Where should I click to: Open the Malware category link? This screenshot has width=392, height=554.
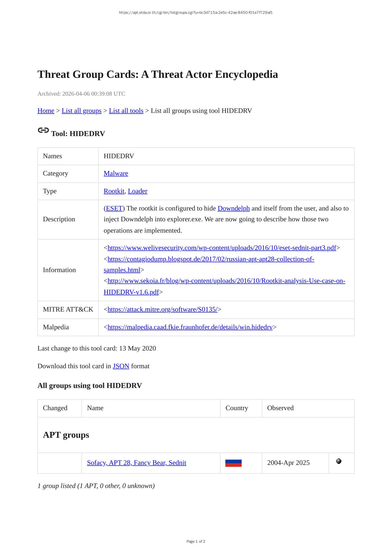click(116, 174)
